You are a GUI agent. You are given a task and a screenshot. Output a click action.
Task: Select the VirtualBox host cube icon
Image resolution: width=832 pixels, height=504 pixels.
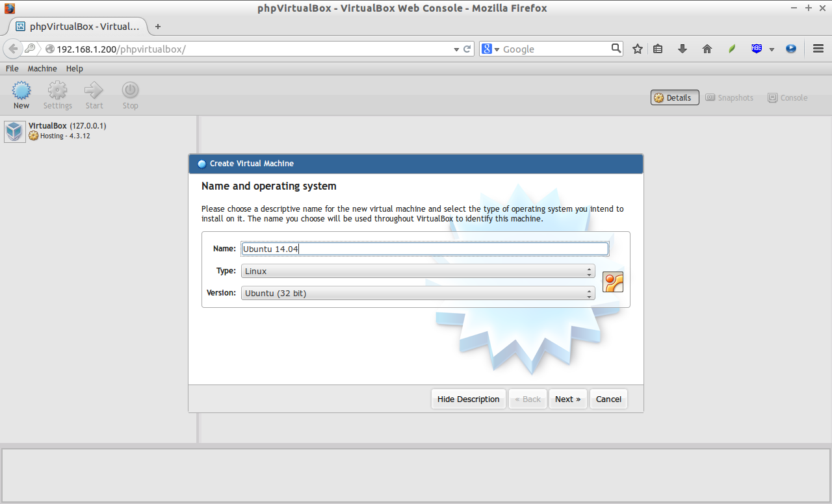pyautogui.click(x=14, y=131)
